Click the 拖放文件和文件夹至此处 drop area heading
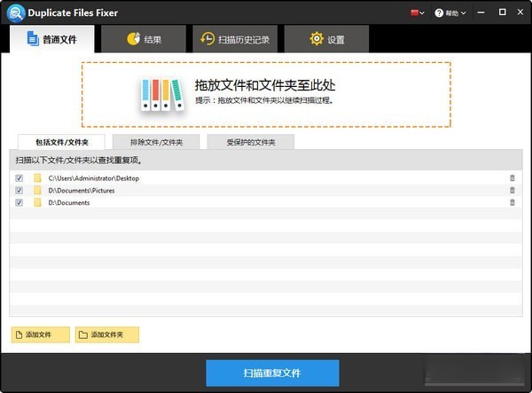The width and height of the screenshot is (532, 393). tap(265, 85)
